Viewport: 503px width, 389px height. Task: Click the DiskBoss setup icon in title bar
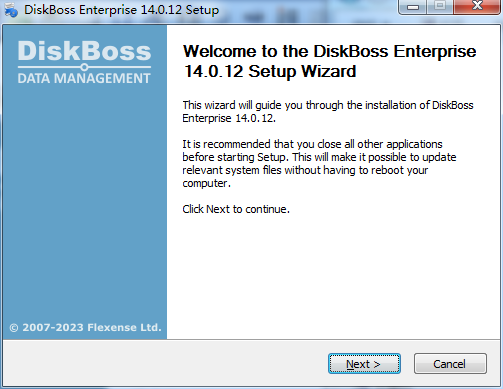tap(11, 9)
